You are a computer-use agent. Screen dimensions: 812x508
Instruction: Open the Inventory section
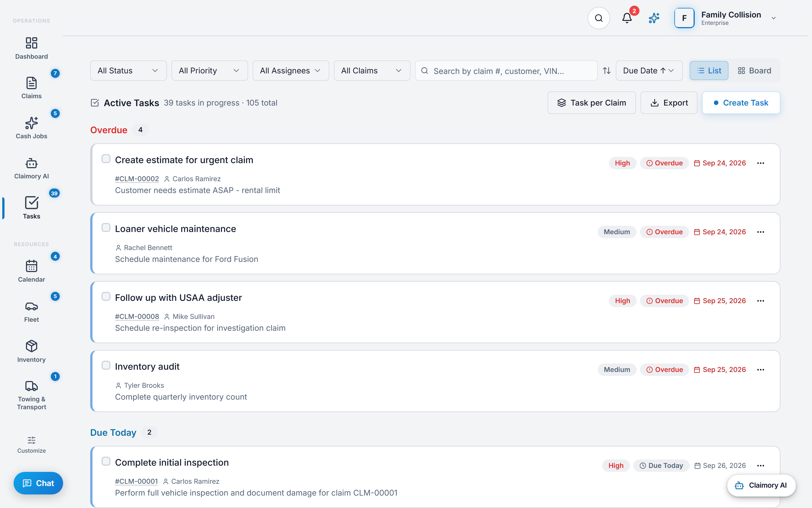pos(32,351)
